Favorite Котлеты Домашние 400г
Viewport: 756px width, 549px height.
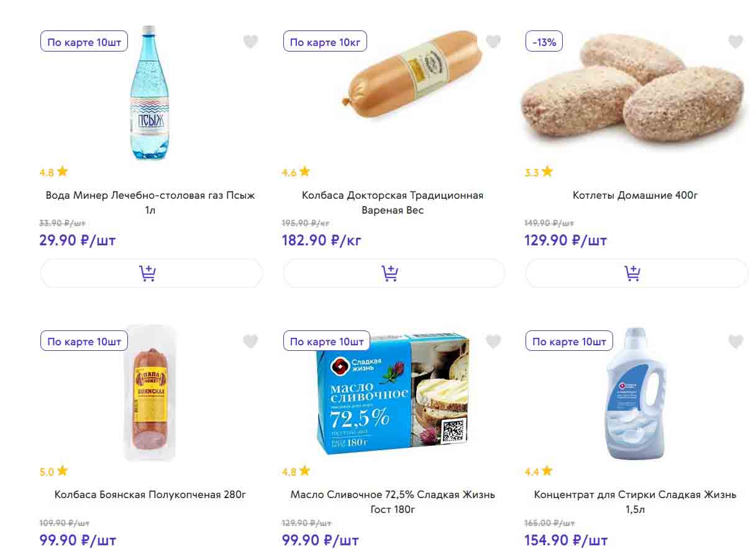tap(736, 42)
